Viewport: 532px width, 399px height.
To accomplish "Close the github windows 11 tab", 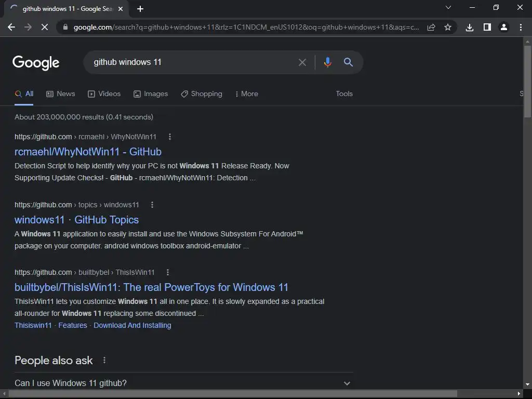I will pos(121,9).
